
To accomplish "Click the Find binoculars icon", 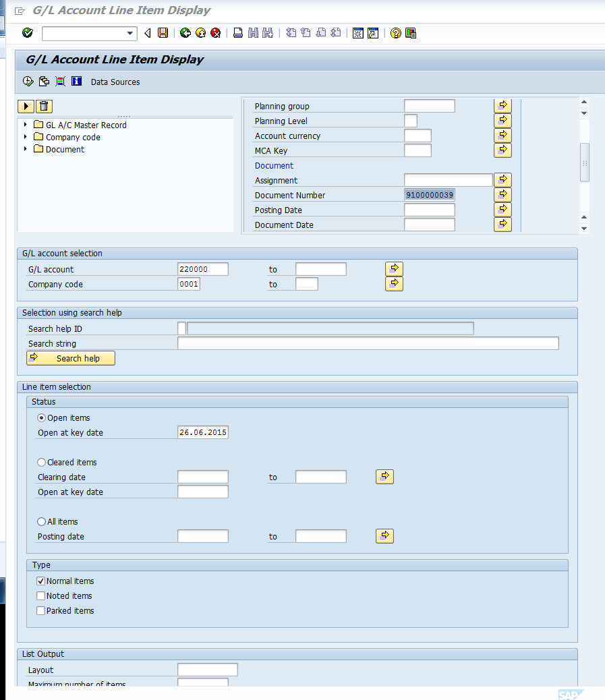I will [x=253, y=33].
